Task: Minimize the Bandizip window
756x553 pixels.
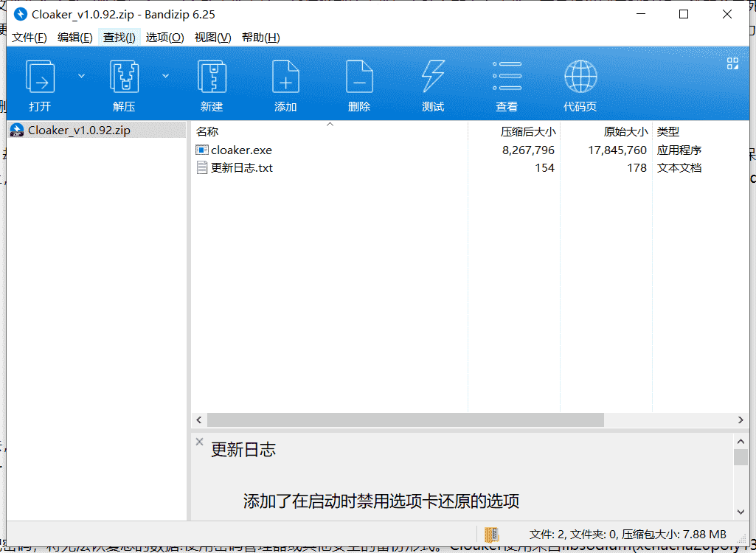Action: [641, 15]
